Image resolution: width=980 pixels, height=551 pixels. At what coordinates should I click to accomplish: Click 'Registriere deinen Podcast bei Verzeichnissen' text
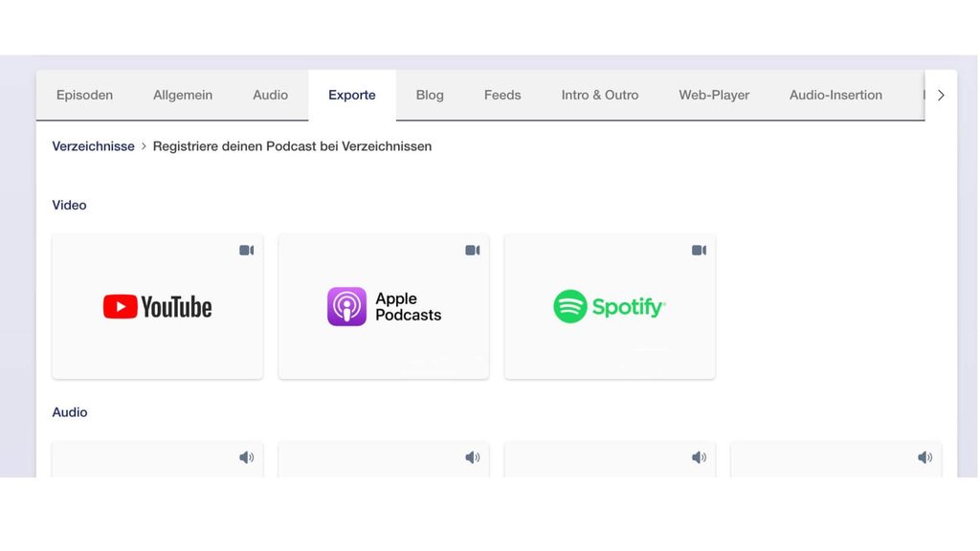[x=292, y=146]
